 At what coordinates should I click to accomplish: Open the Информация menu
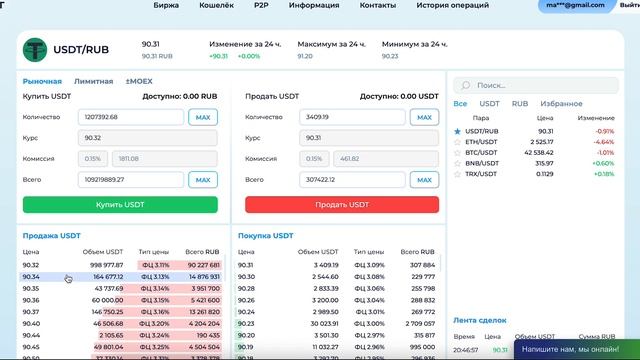click(x=314, y=5)
